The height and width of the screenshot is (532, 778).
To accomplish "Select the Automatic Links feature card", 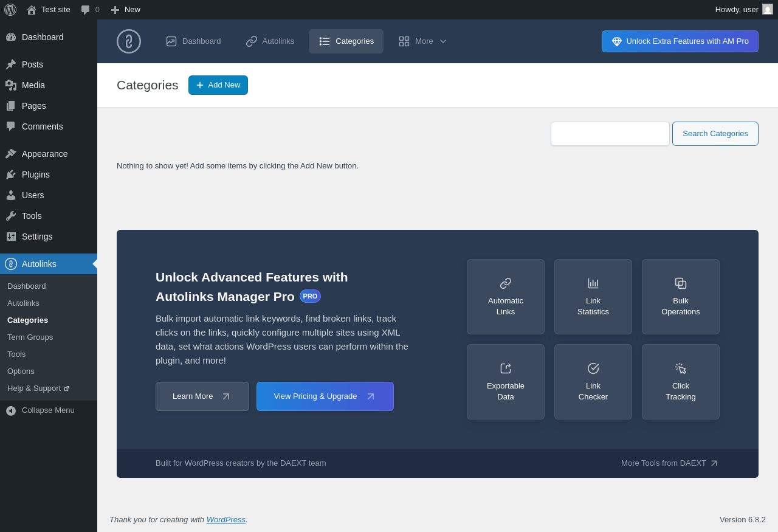I will pos(506,297).
